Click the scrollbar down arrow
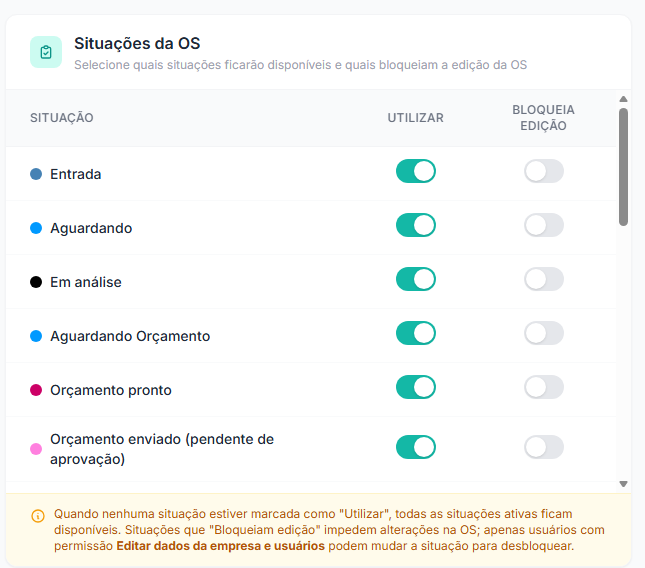The image size is (645, 568). [x=623, y=484]
